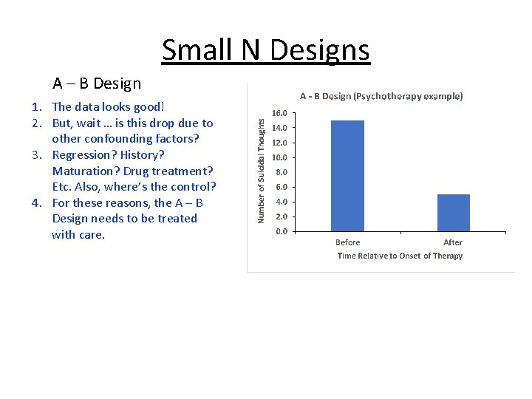Click the '12.0' y-axis value
The width and height of the screenshot is (532, 399).
[279, 143]
